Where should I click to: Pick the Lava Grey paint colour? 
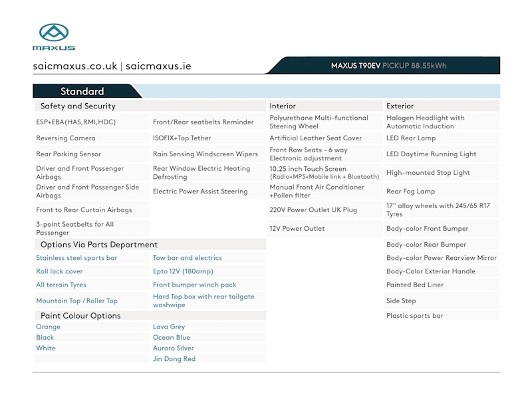[169, 327]
